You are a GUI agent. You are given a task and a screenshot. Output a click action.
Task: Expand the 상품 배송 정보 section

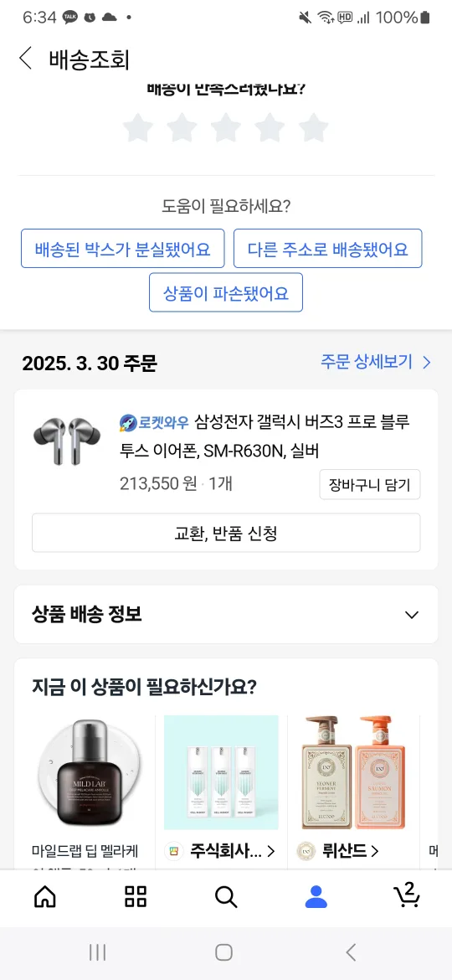226,614
